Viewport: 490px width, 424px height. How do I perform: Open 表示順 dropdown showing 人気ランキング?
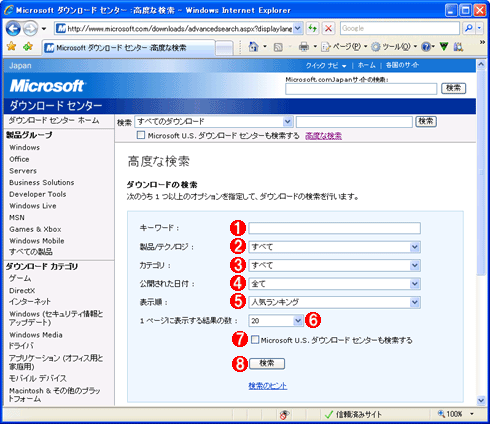pyautogui.click(x=414, y=302)
